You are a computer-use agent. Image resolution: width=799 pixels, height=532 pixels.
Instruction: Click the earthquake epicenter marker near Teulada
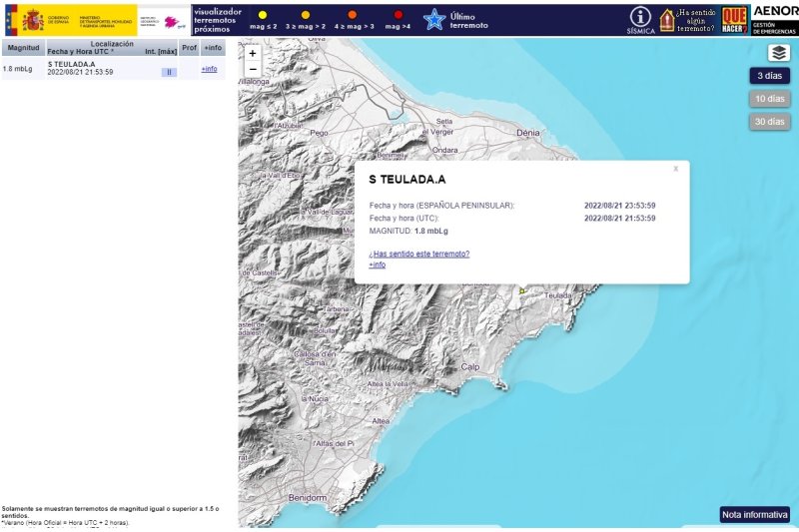coord(521,291)
